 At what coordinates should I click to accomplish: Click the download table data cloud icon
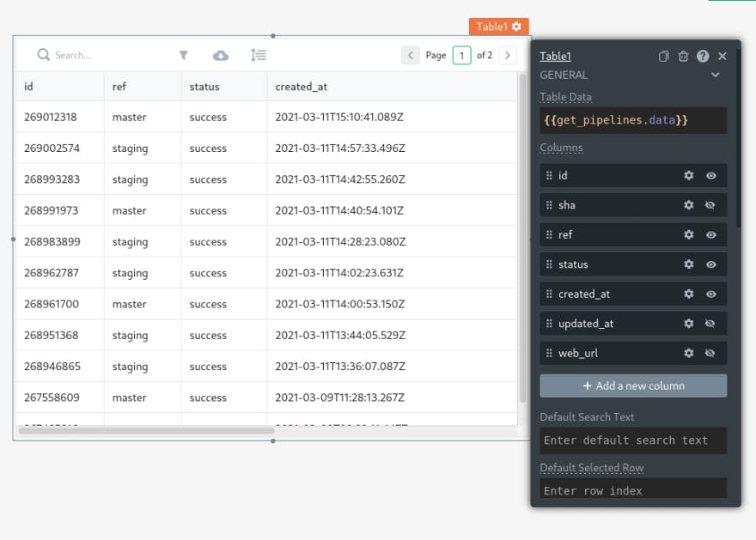[x=221, y=55]
